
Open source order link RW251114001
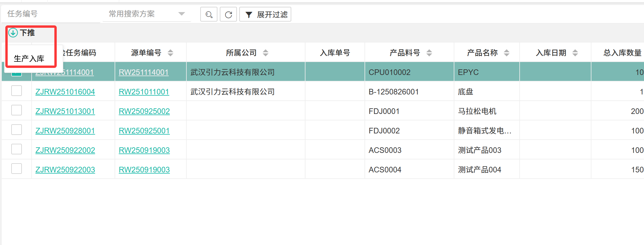coord(144,72)
